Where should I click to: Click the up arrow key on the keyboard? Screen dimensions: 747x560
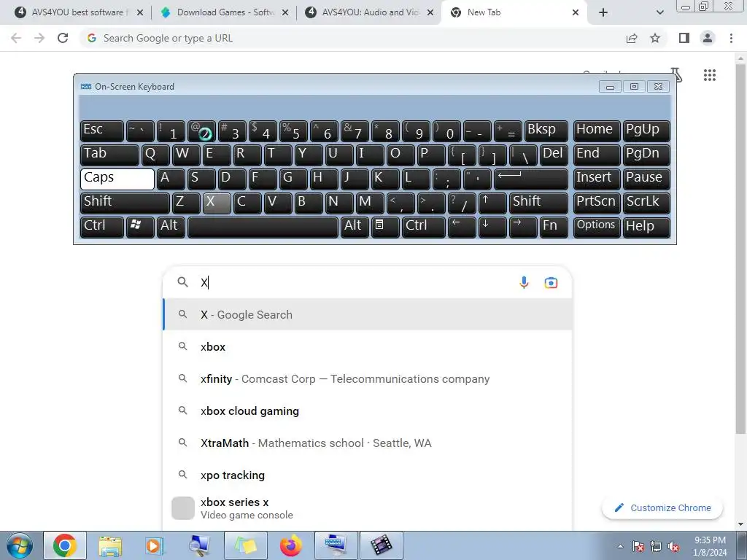click(492, 203)
